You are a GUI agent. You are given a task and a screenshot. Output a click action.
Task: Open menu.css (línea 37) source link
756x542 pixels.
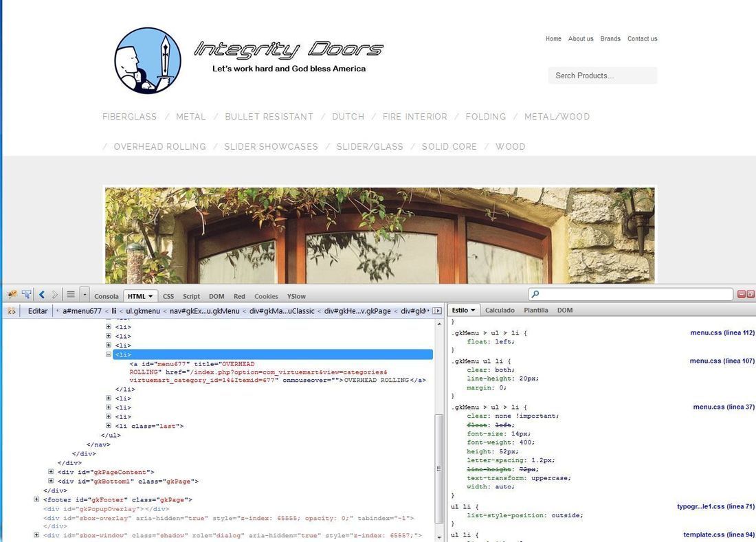coord(724,407)
